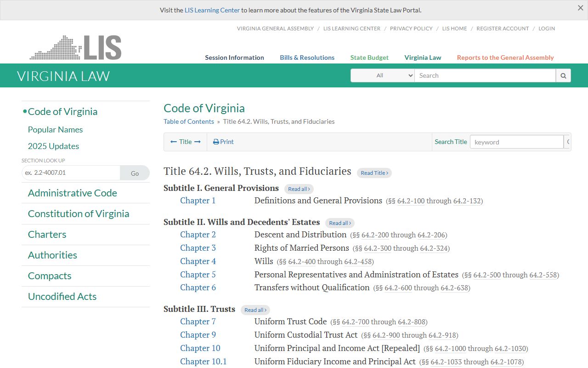This screenshot has height=368, width=588.
Task: Open the Session Information menu
Action: [x=234, y=57]
